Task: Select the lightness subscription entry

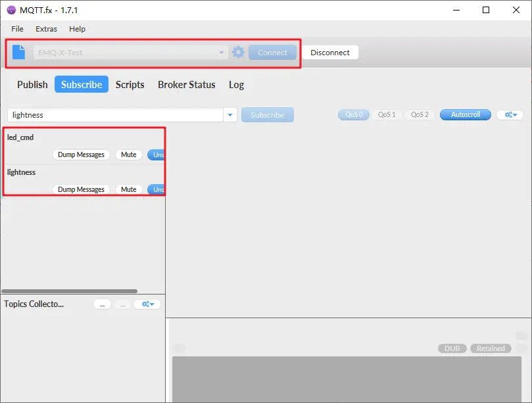Action: tap(84, 181)
